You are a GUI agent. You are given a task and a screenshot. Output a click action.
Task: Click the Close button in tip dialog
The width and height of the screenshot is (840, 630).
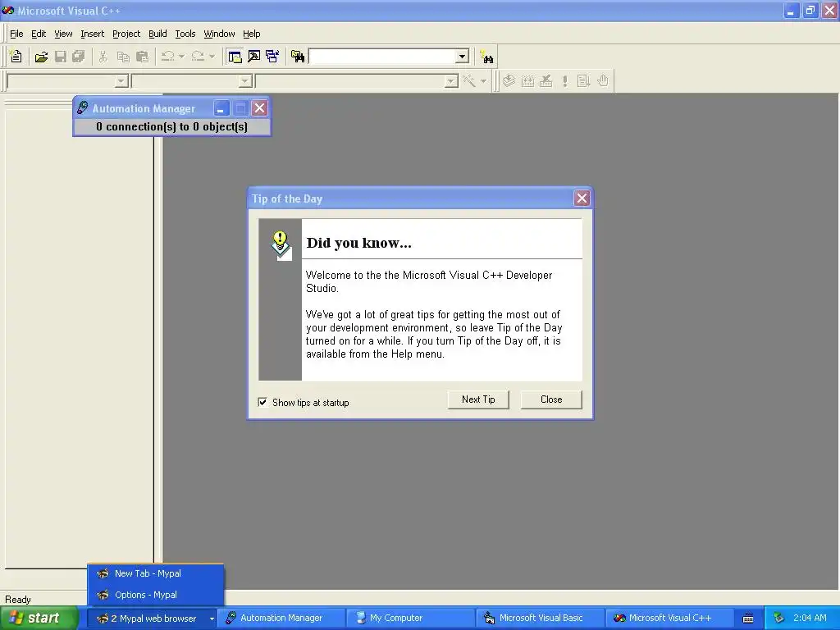[551, 399]
